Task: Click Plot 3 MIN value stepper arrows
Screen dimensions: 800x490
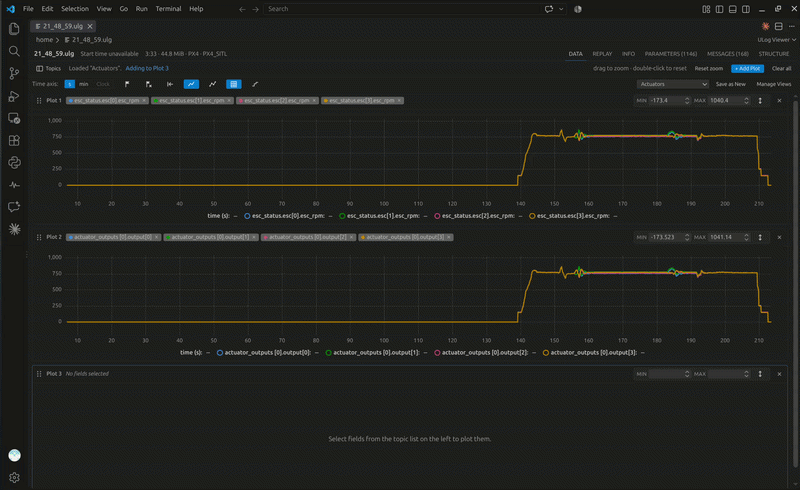Action: pyautogui.click(x=687, y=374)
